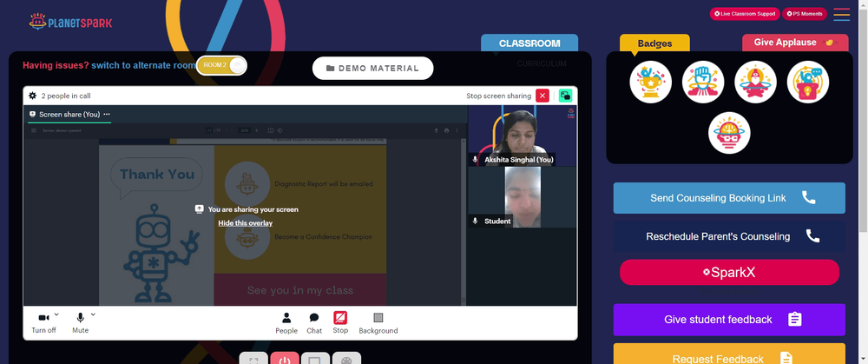Open the hamburger menu
The image size is (868, 364).
coord(841,14)
